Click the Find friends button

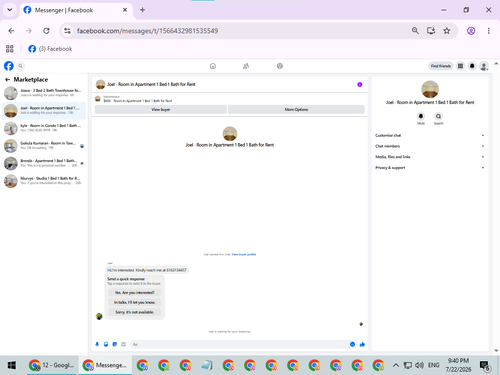coord(440,66)
